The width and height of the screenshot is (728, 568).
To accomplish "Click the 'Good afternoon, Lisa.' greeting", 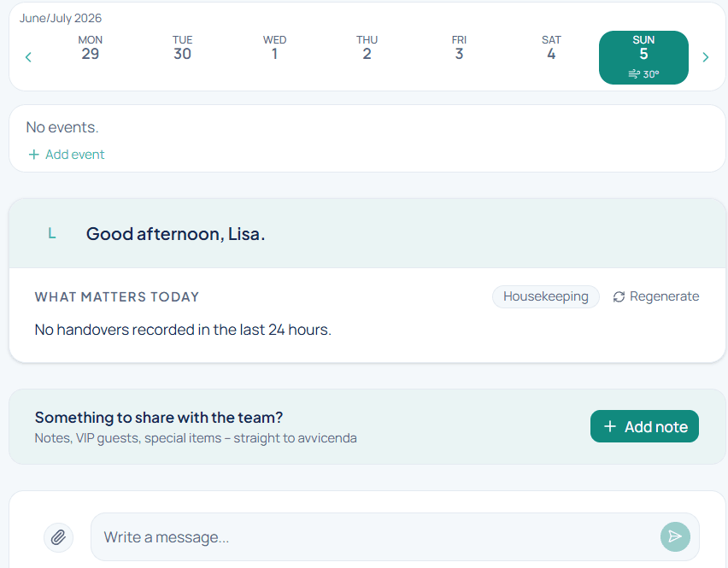I will click(175, 234).
